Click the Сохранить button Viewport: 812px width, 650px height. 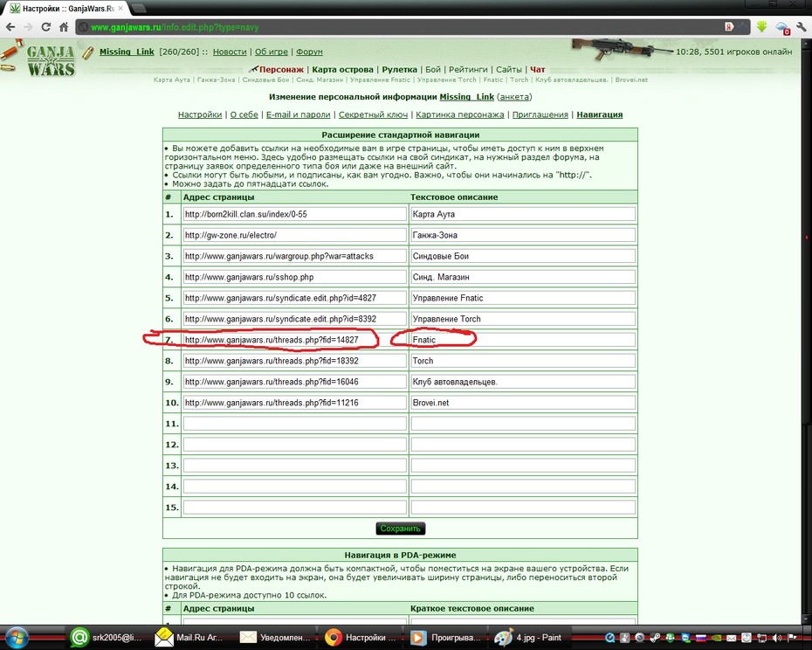tap(400, 529)
